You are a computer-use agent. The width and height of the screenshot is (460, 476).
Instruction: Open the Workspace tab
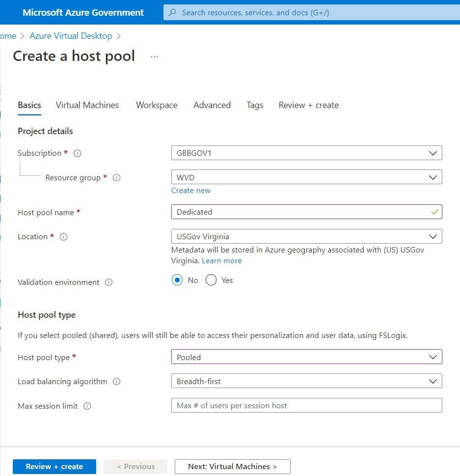pos(157,105)
